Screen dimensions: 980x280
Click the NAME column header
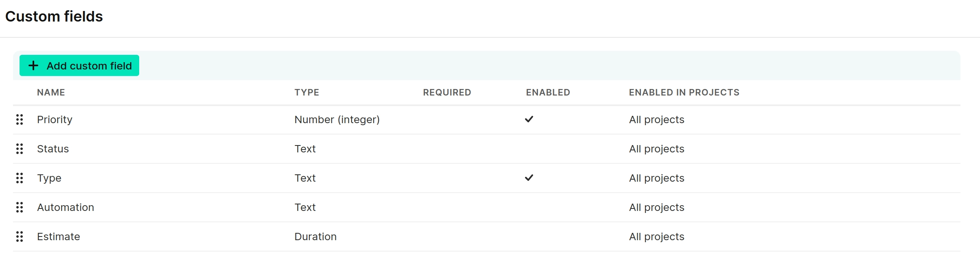click(51, 92)
